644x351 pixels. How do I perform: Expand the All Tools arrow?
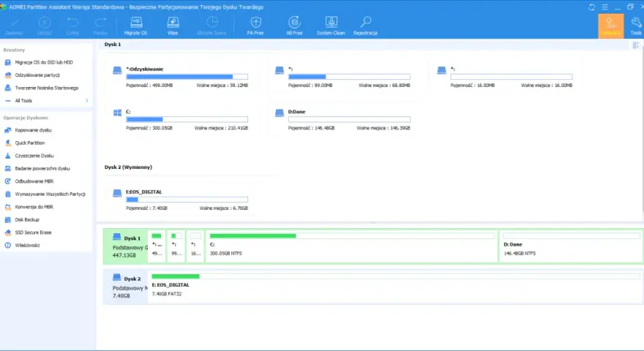pyautogui.click(x=86, y=101)
